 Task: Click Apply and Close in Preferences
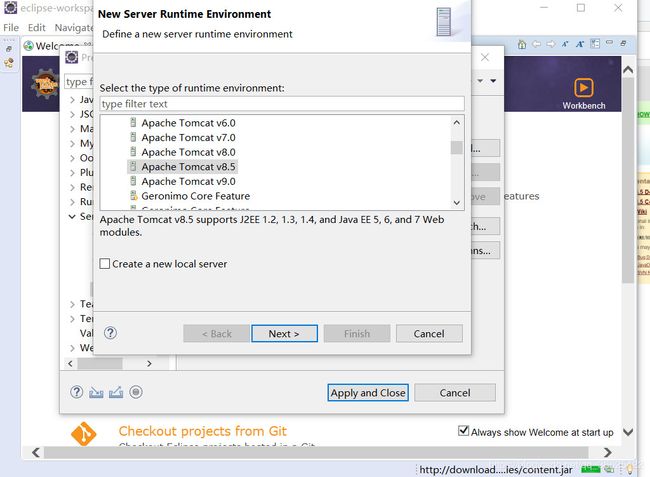click(368, 392)
